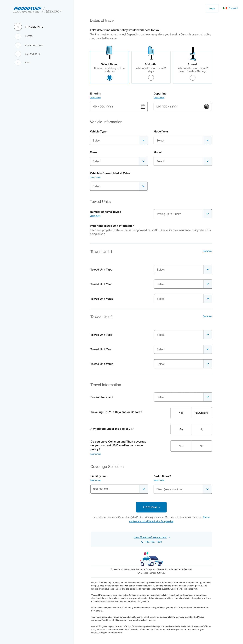Click the melted popsicle icon above Annual

click(193, 53)
